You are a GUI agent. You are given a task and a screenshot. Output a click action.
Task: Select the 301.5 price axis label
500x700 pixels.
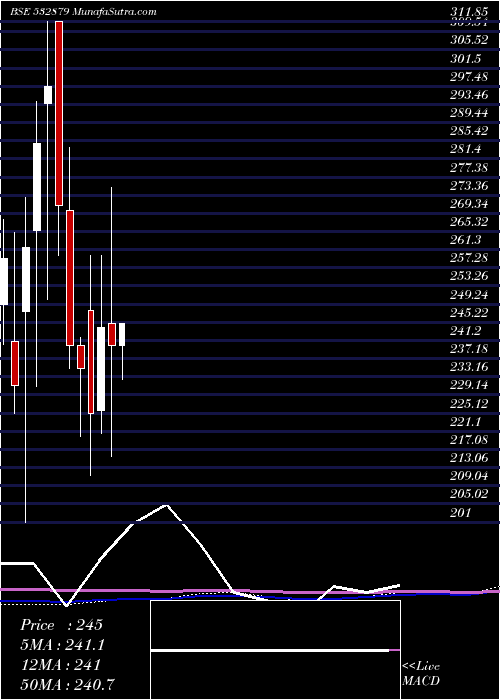click(x=465, y=58)
